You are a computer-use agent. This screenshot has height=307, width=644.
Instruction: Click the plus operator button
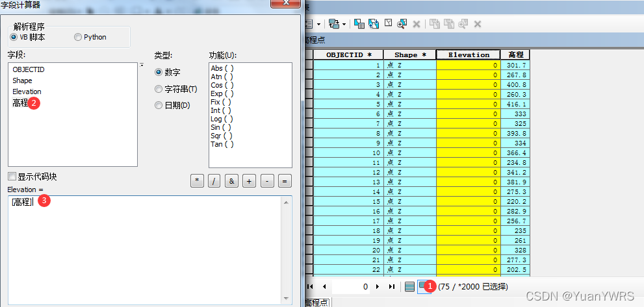[x=249, y=182]
